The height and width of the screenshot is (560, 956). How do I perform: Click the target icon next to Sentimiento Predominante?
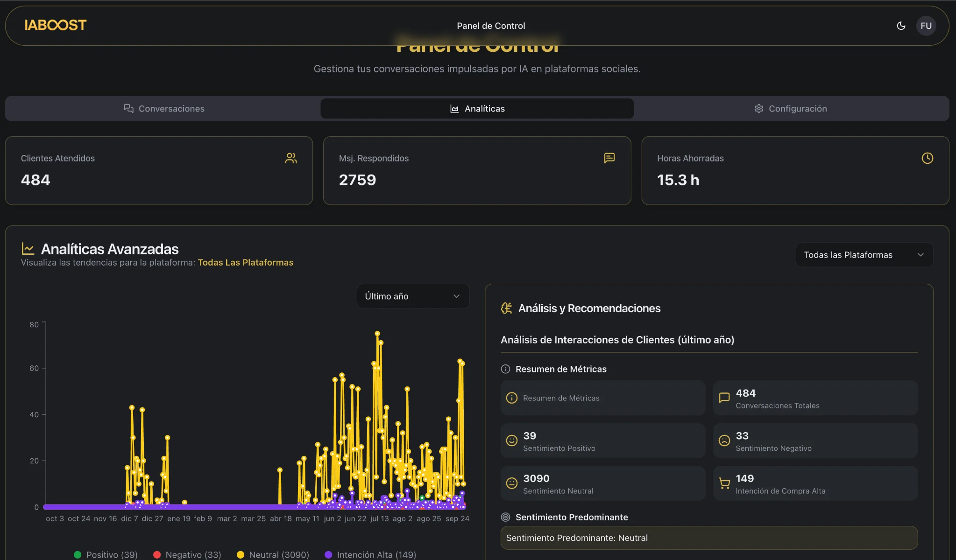[505, 517]
